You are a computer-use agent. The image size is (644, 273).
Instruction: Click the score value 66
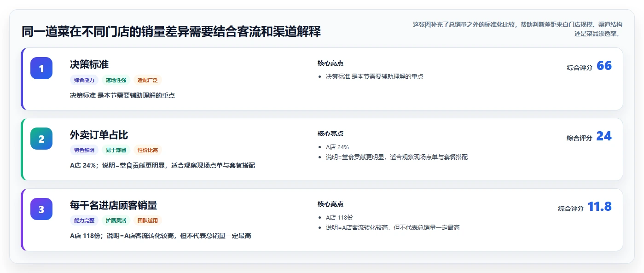point(604,66)
